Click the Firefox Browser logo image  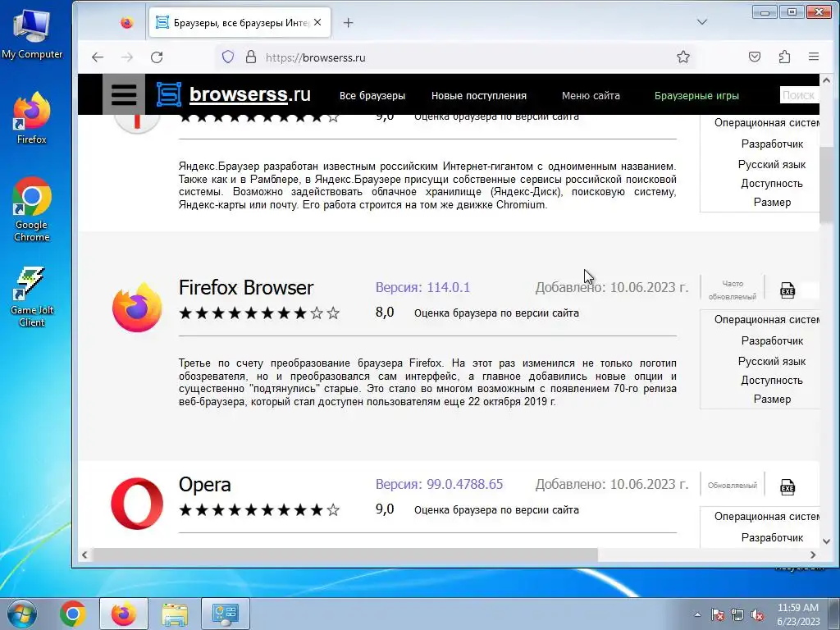tap(137, 308)
